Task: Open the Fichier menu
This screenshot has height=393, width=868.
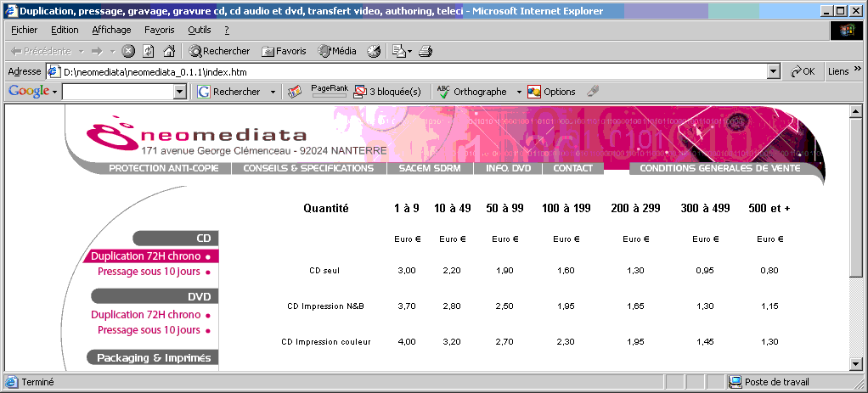Action: [x=25, y=30]
